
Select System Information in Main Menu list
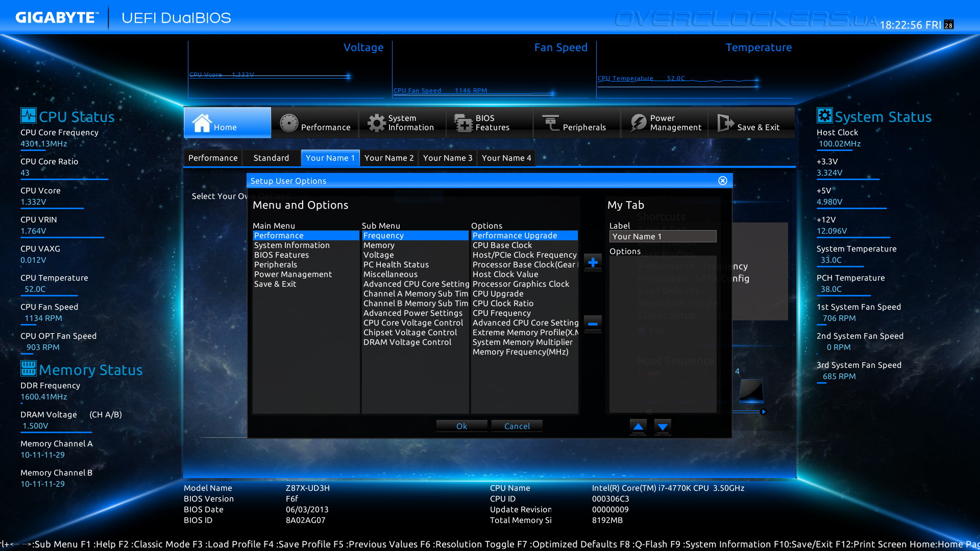(306, 245)
